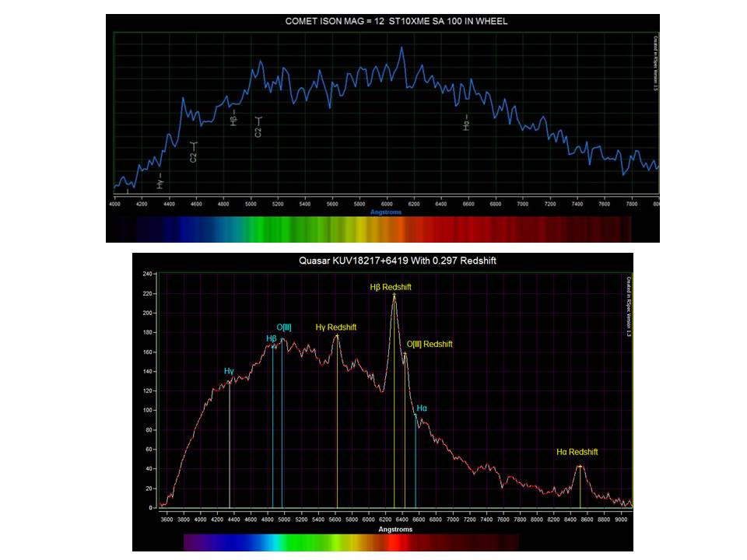Click the C2 marker near 5100 in comet chart

259,127
